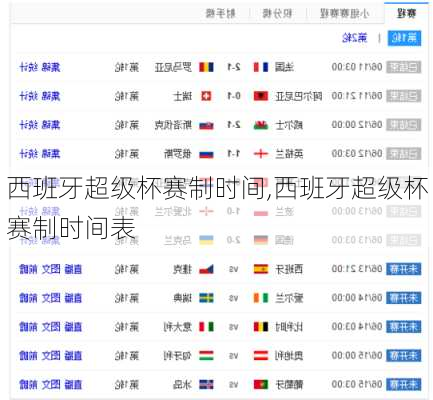This screenshot has height=400, width=433.
Task: Open 图文 for 西班牙 vs 捷克
Action: click(51, 269)
